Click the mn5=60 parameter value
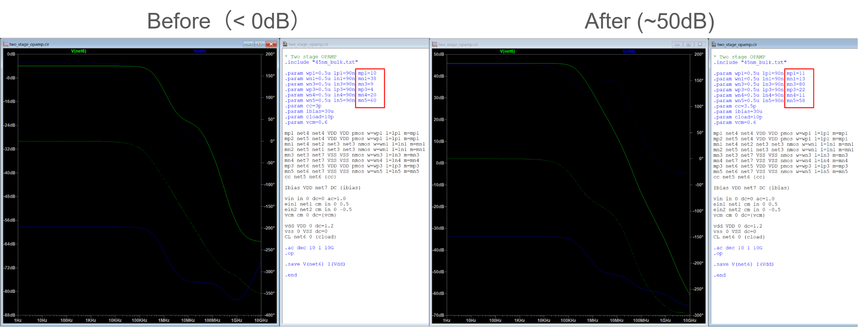 coord(367,100)
